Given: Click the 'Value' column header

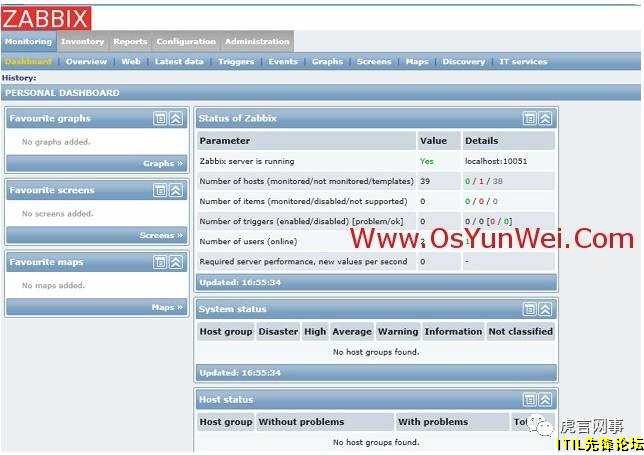Looking at the screenshot, I should 439,140.
